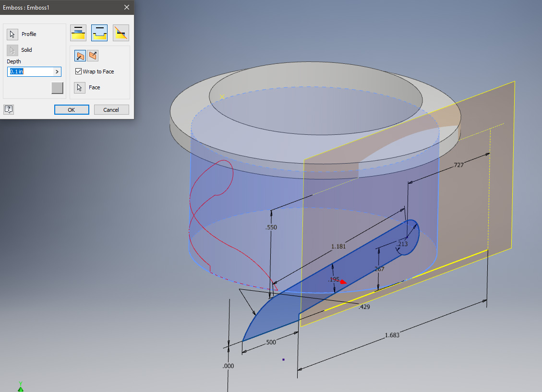This screenshot has height=392, width=542.
Task: Open the Depth value flyout arrow
Action: 56,71
